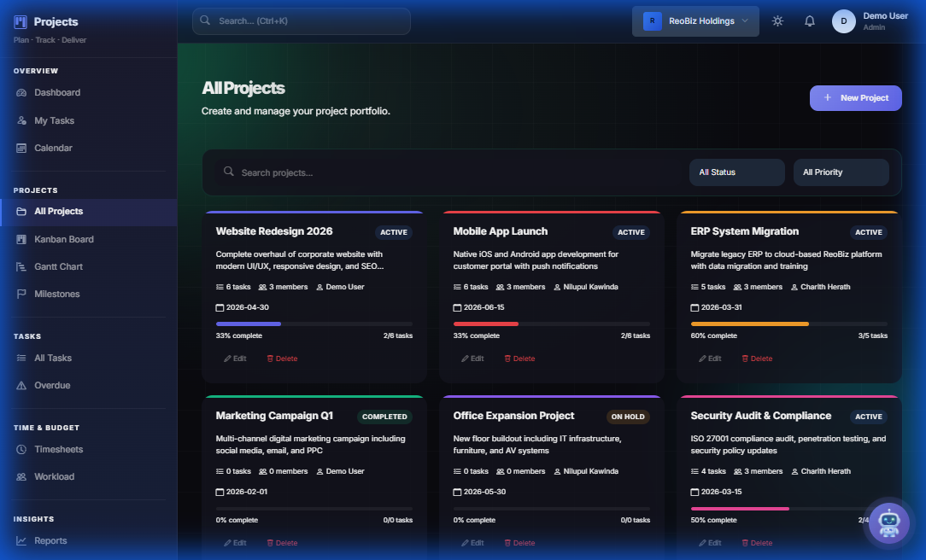Delete the Mobile App Launch project
This screenshot has width=926, height=560.
(519, 358)
